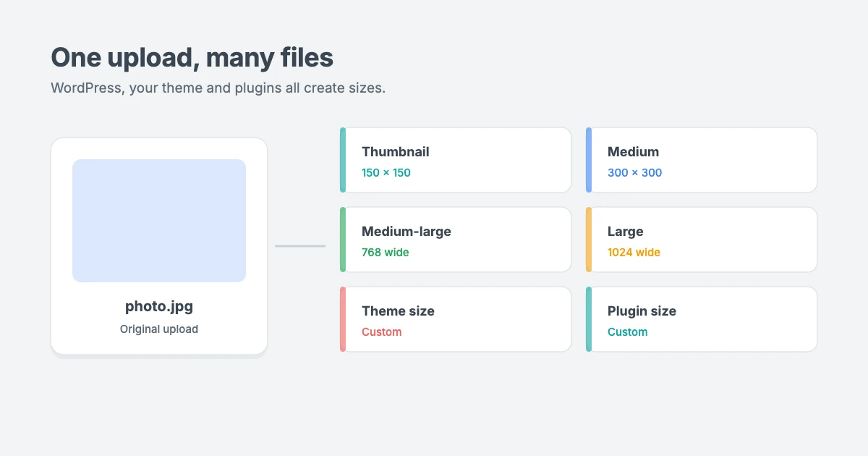
Task: Select the photo.jpg file name
Action: click(x=159, y=306)
